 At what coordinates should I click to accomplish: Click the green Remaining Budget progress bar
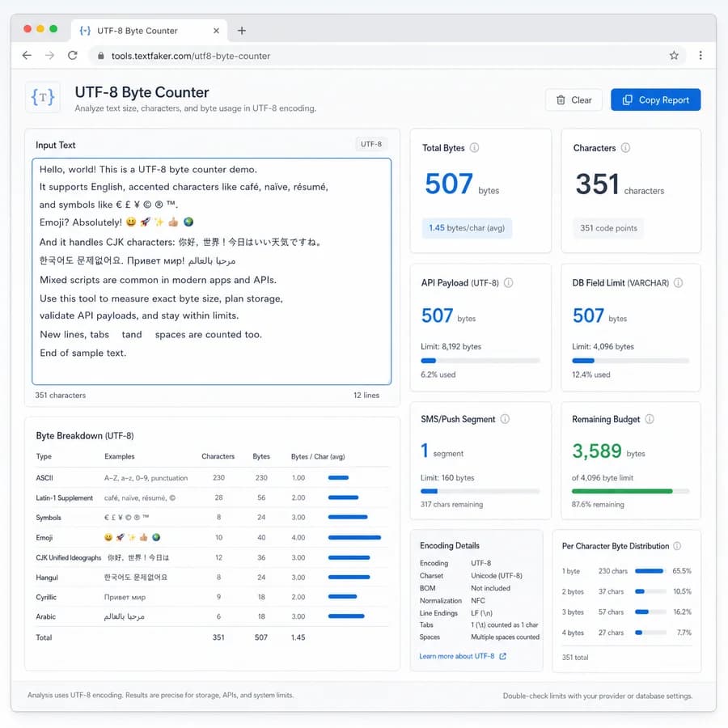pos(630,491)
